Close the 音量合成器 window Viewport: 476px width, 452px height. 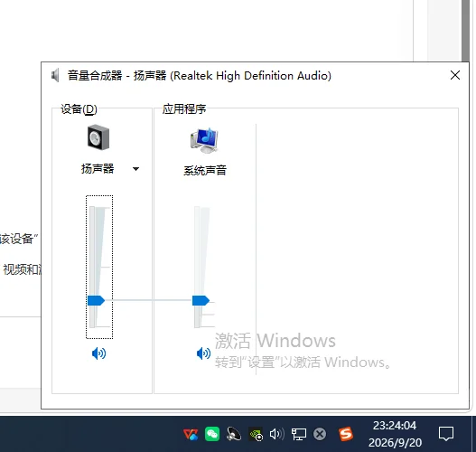[x=454, y=75]
